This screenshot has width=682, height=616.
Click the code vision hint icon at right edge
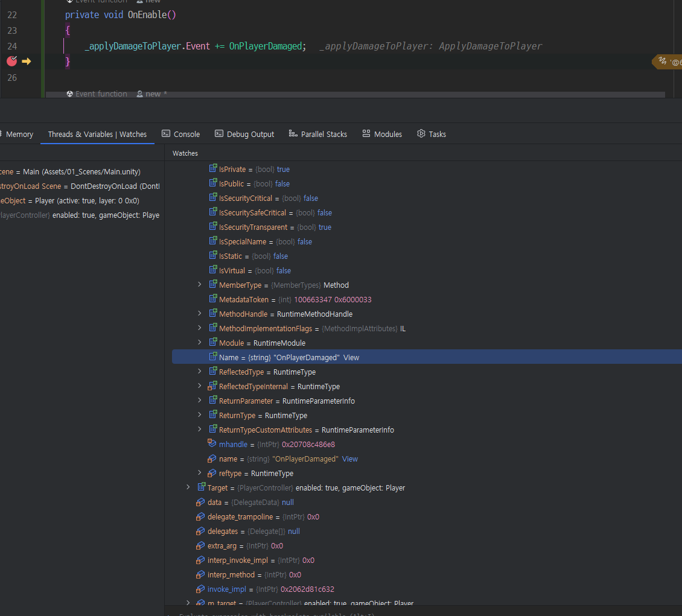[663, 62]
